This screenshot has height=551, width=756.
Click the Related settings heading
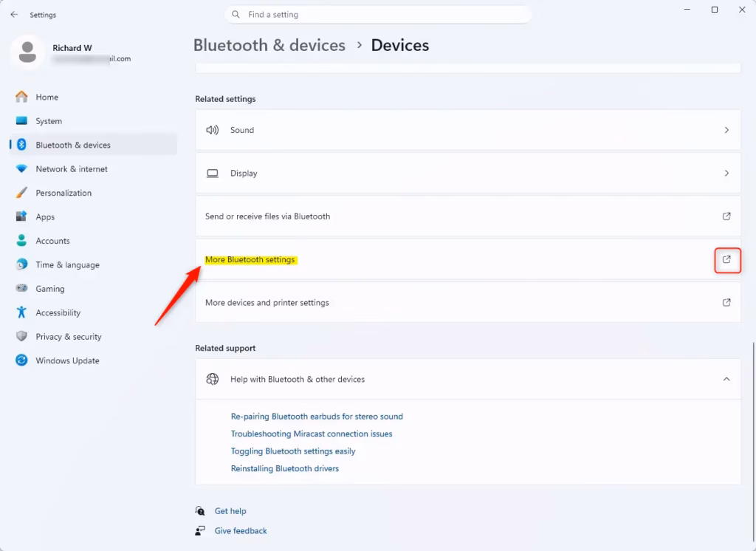[x=225, y=99]
